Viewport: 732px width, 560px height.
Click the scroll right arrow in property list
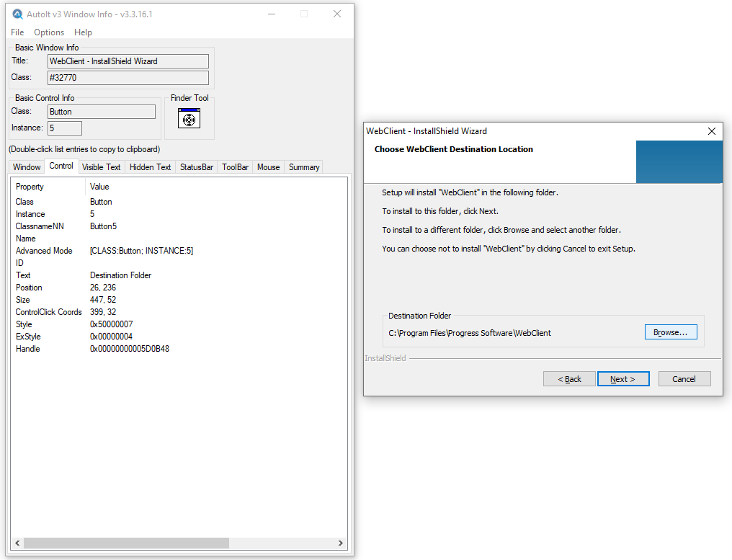pyautogui.click(x=341, y=543)
